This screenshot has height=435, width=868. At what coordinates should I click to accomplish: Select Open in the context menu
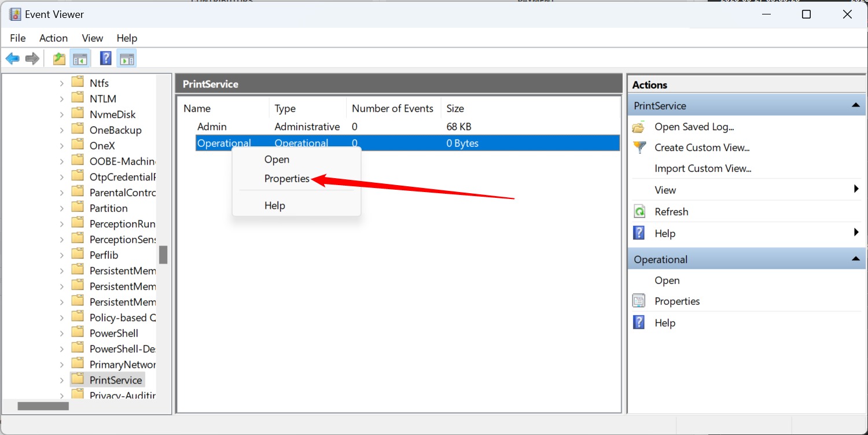pyautogui.click(x=277, y=159)
